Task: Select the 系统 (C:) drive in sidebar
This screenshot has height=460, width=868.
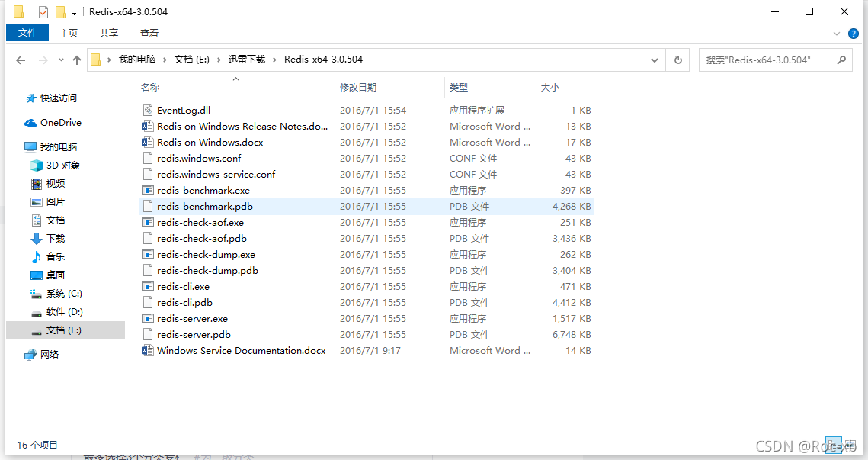Action: pyautogui.click(x=56, y=293)
